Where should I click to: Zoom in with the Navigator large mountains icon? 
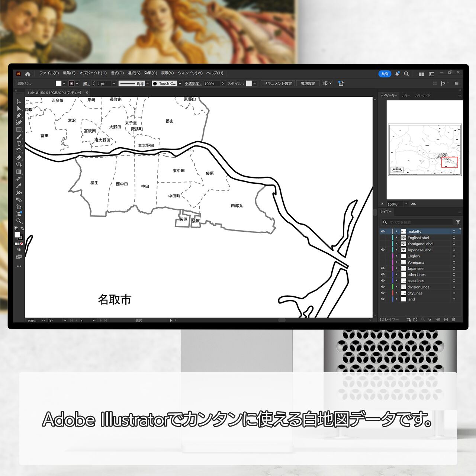click(414, 204)
